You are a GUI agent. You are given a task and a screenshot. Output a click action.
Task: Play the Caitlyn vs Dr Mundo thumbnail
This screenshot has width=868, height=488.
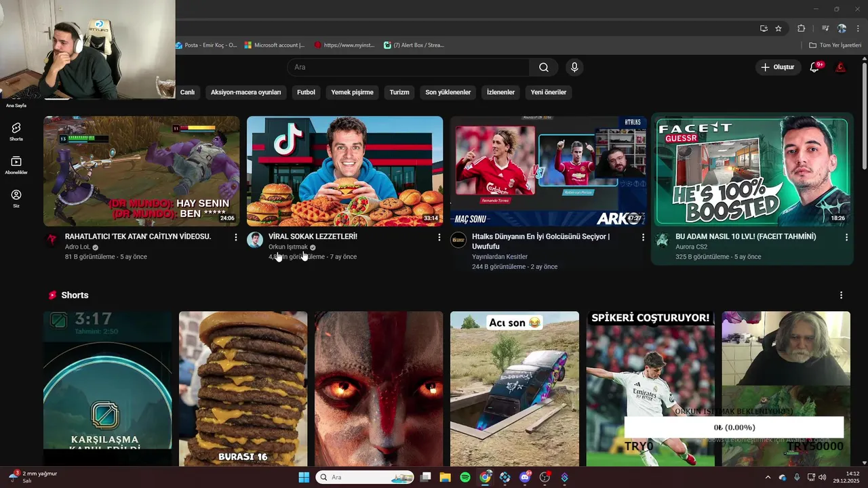click(x=142, y=171)
